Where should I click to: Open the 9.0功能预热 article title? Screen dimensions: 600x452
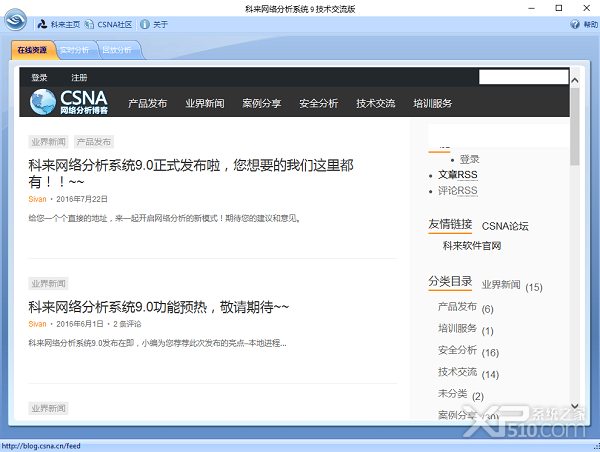tap(159, 307)
